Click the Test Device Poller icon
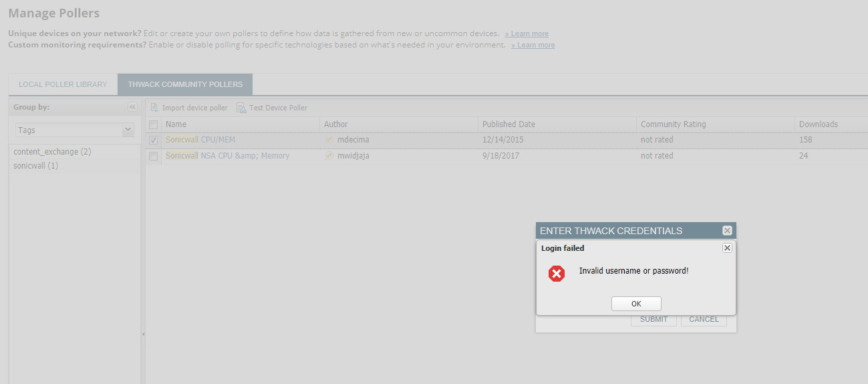Image resolution: width=868 pixels, height=384 pixels. tap(241, 108)
